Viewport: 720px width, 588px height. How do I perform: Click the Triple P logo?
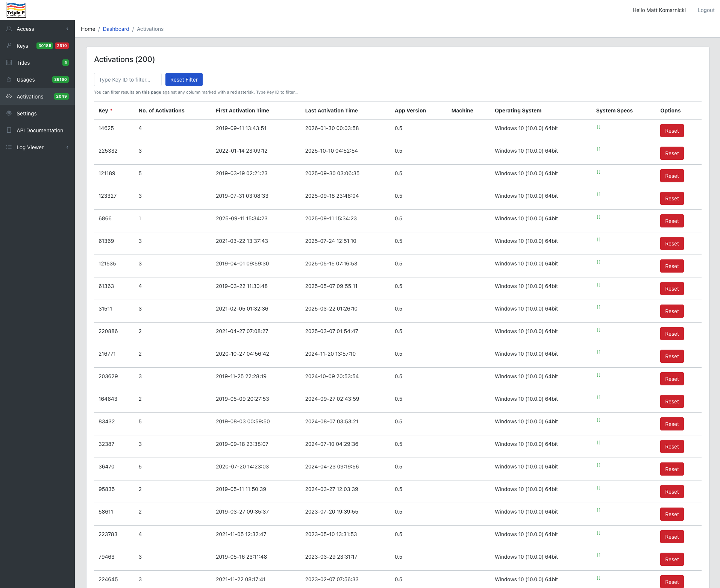pyautogui.click(x=16, y=10)
